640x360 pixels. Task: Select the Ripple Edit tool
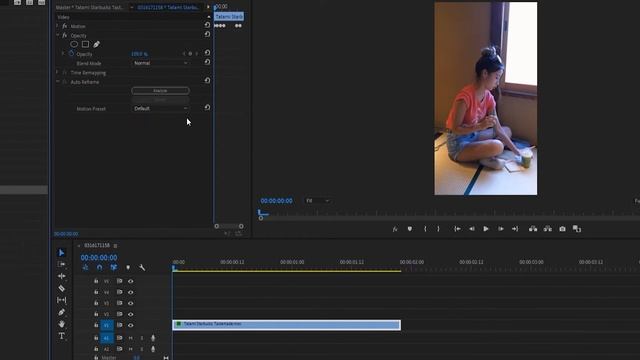tap(61, 276)
